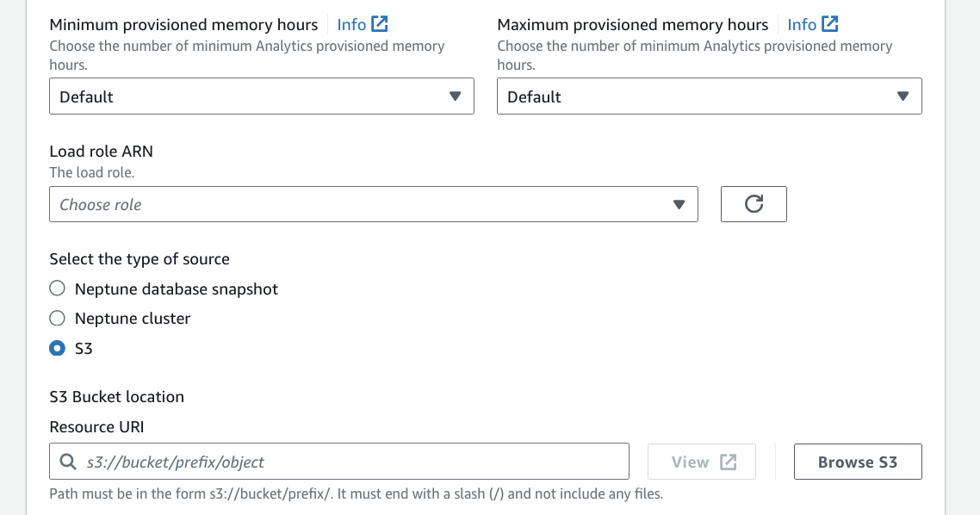
Task: Click the magnifying glass icon in Resource URI field
Action: 68,461
